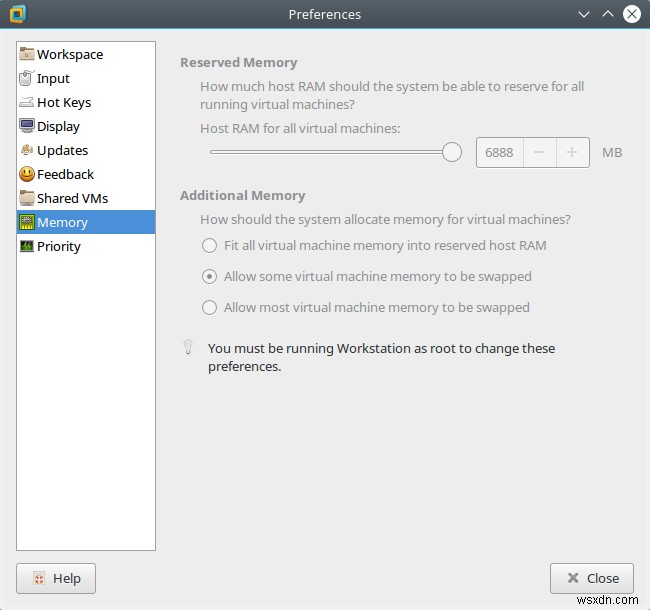Screen dimensions: 650x610
Task: Select the Memory preferences page
Action: (86, 222)
